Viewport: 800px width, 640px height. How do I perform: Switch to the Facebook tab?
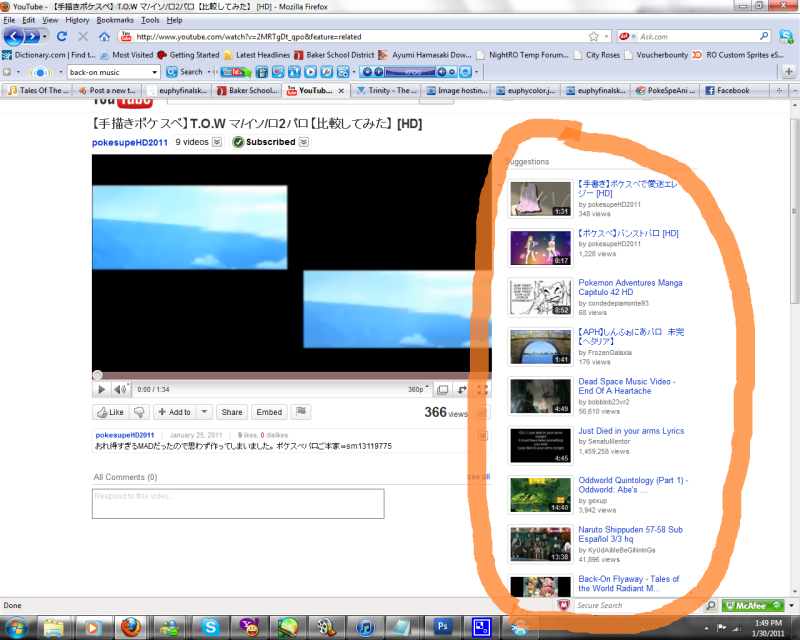pos(734,90)
